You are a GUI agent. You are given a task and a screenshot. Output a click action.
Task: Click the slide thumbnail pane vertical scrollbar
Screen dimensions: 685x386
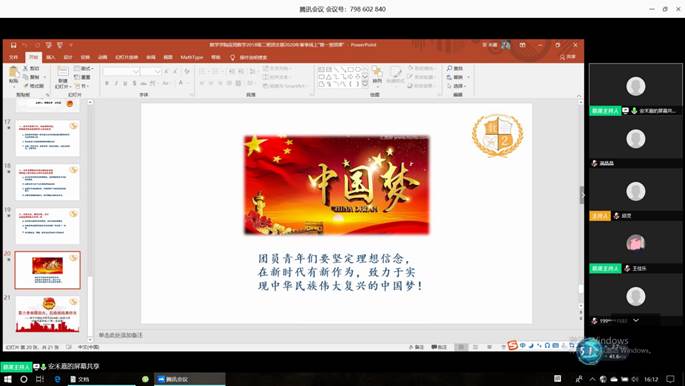coord(90,221)
